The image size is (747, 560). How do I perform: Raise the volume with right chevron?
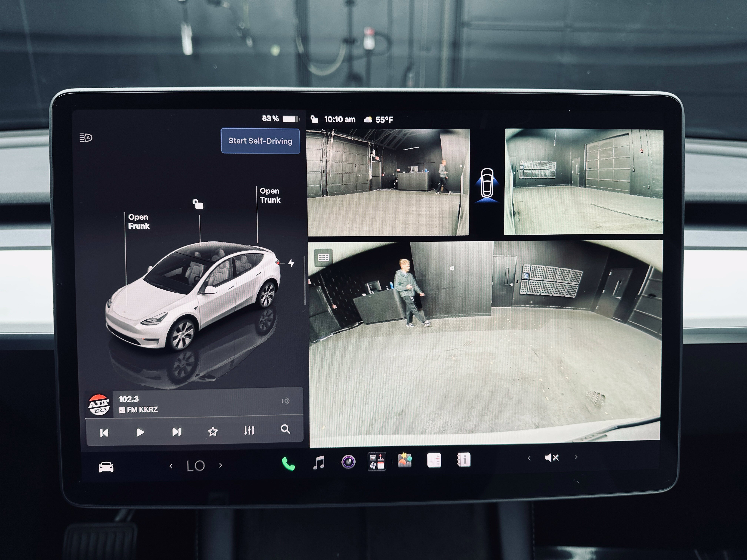(576, 457)
